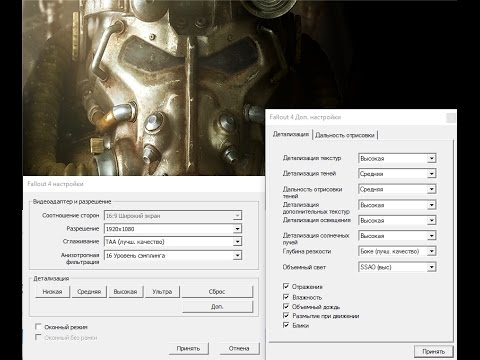Click Принять in Доп. настройки window
This screenshot has height=360, width=480.
[x=433, y=351]
